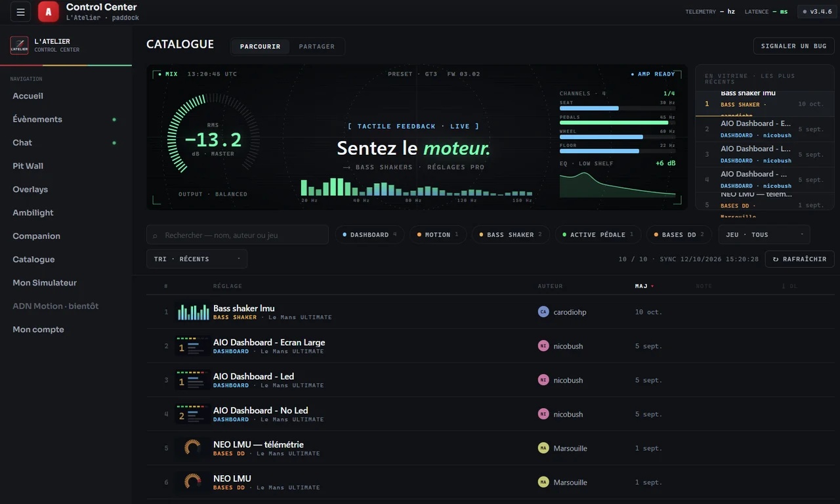Open AIO Dashboard - No Led title
The width and height of the screenshot is (840, 504).
(x=261, y=410)
